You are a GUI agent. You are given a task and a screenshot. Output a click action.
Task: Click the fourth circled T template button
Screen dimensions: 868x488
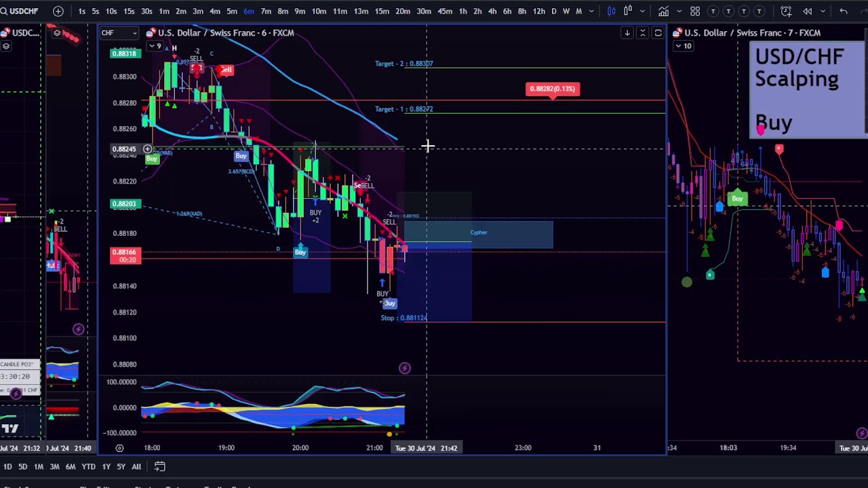tap(759, 11)
